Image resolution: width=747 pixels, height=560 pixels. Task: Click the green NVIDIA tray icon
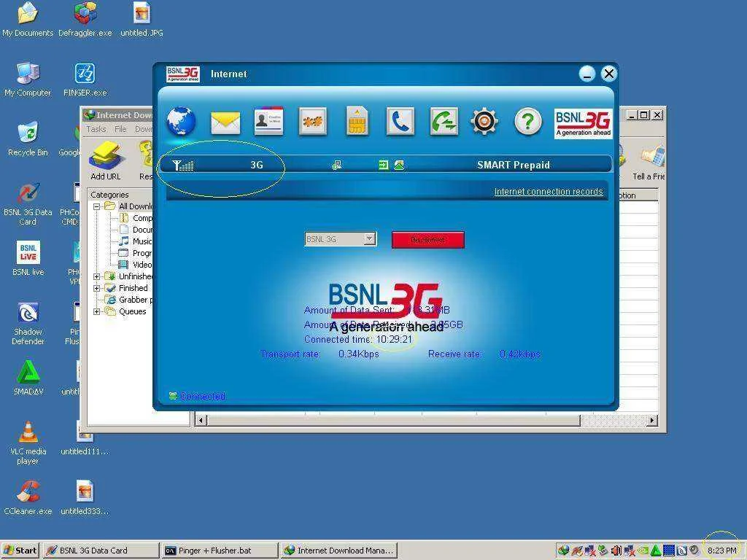(643, 551)
